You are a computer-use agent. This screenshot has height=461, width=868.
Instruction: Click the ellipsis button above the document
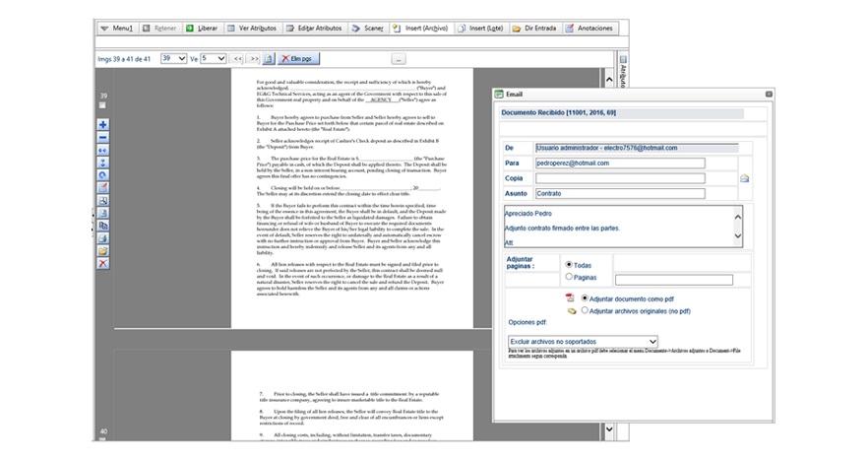click(x=399, y=59)
